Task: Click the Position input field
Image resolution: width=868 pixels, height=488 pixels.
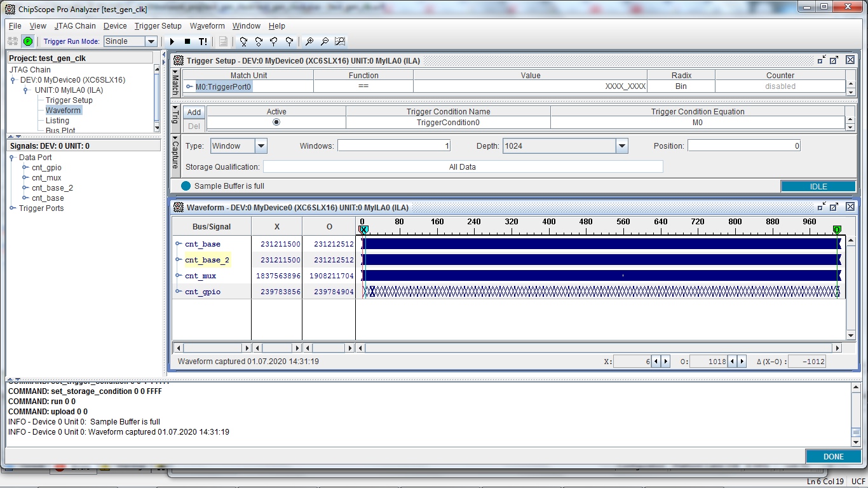Action: click(744, 146)
